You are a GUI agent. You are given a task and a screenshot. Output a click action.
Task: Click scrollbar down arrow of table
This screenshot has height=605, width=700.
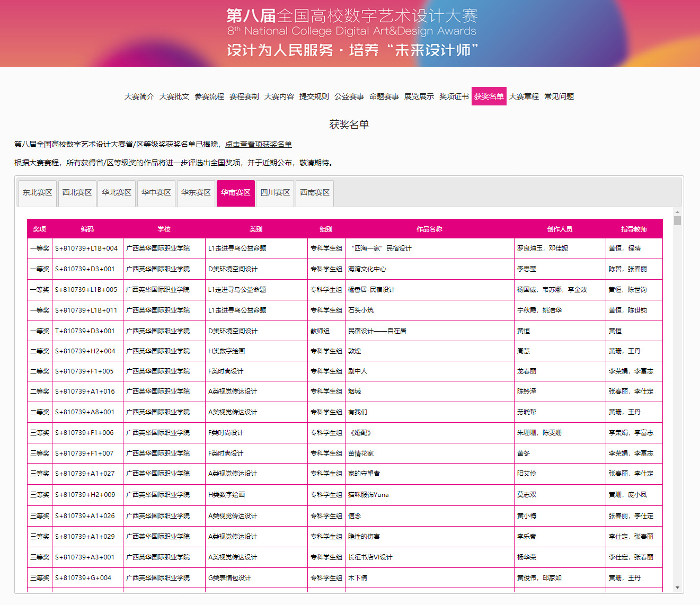tap(677, 588)
